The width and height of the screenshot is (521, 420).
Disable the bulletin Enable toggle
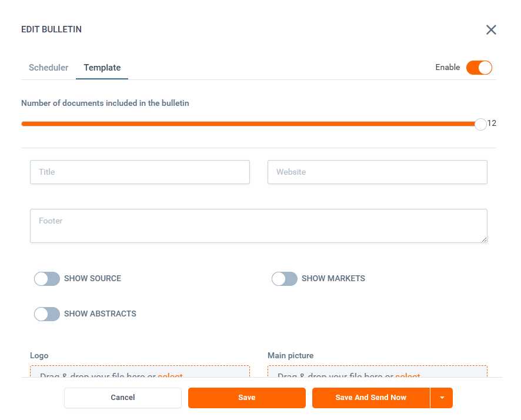click(x=479, y=68)
